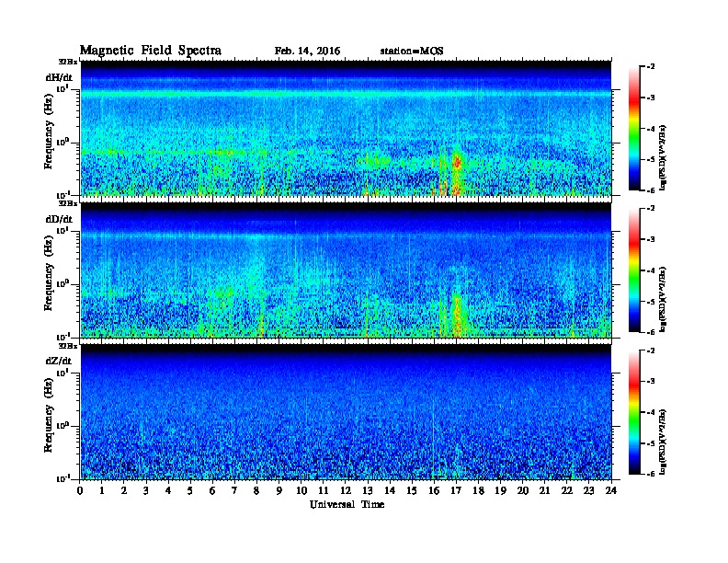This screenshot has height=563, width=728.
Task: Click hour 15 on the time axis
Action: [412, 490]
